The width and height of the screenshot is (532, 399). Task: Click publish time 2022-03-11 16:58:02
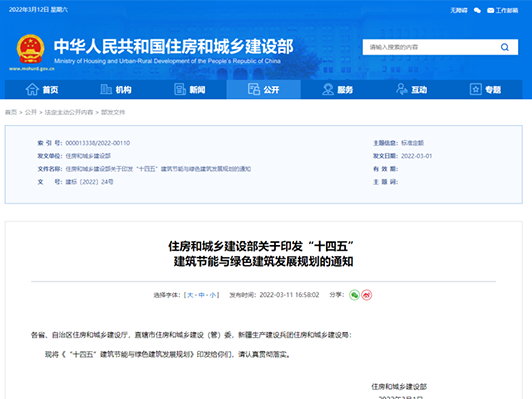tap(289, 295)
